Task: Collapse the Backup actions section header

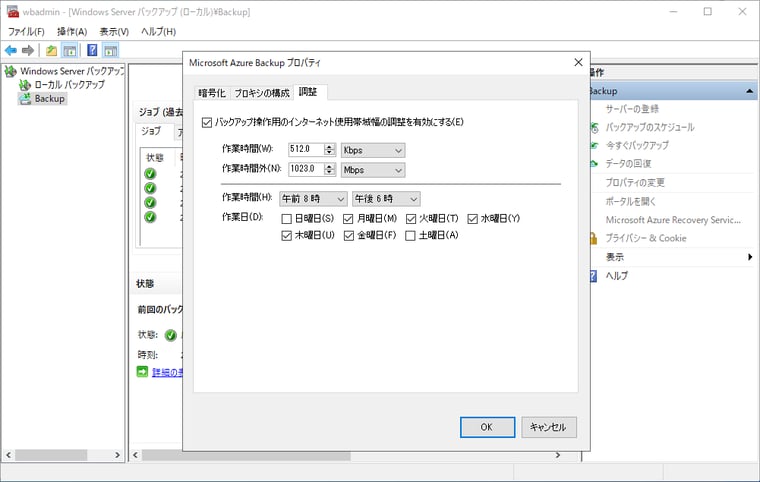Action: tap(749, 91)
